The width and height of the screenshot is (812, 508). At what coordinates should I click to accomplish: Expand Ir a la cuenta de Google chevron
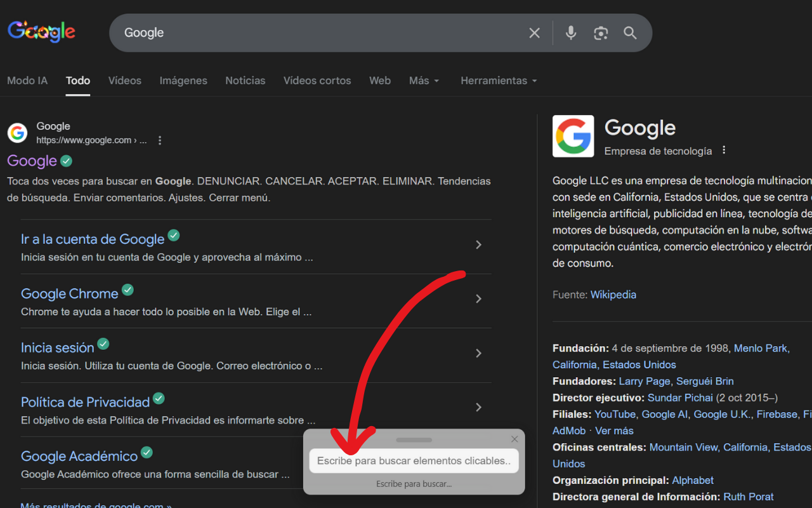478,245
